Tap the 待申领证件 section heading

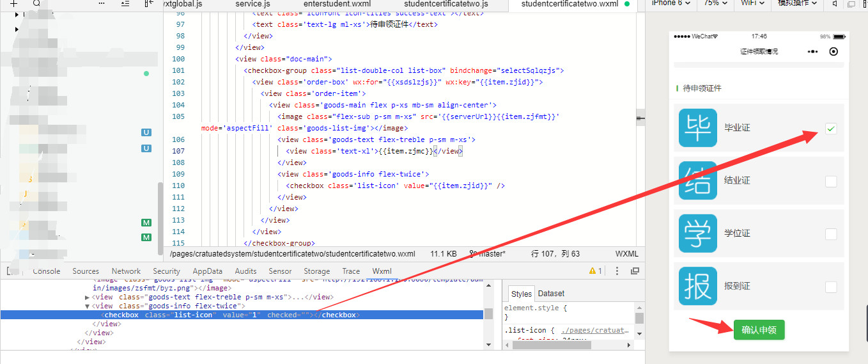(x=702, y=88)
